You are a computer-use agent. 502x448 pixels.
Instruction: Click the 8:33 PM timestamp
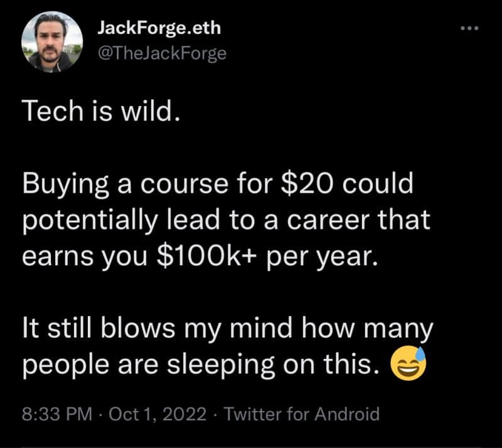coord(57,413)
